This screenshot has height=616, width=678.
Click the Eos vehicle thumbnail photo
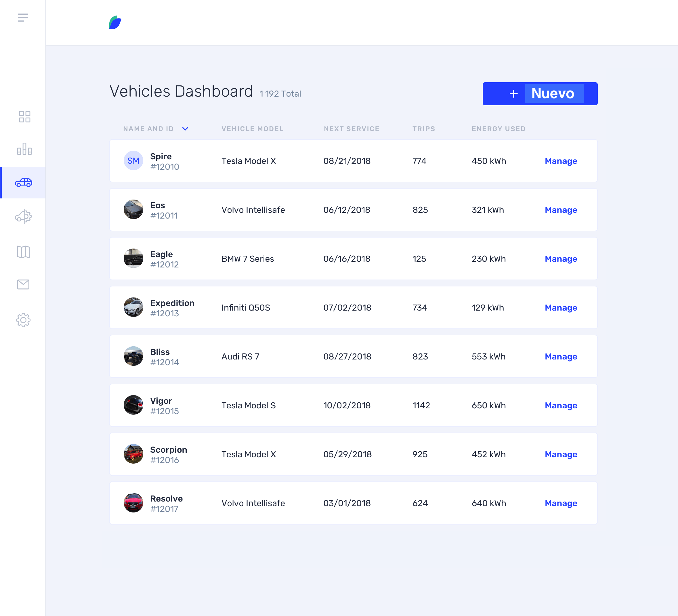coord(133,209)
